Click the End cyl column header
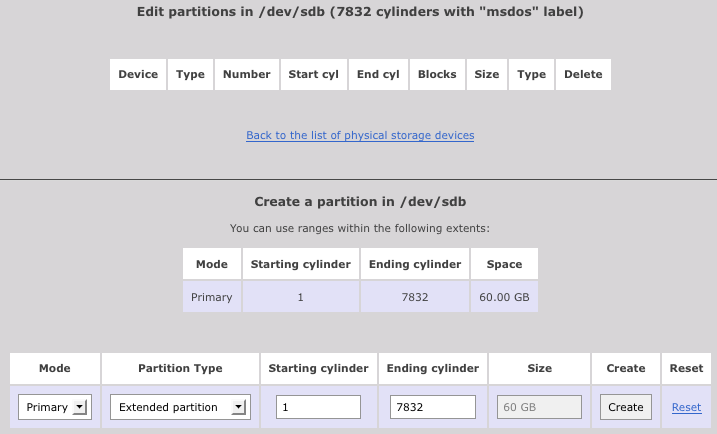The width and height of the screenshot is (717, 434). pos(378,74)
